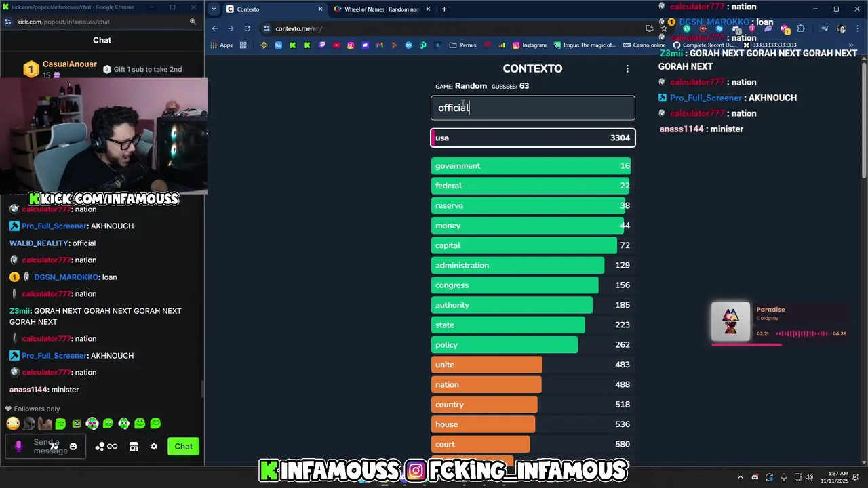Viewport: 868px width, 488px height.
Task: Open a new Chrome tab
Action: coord(444,9)
